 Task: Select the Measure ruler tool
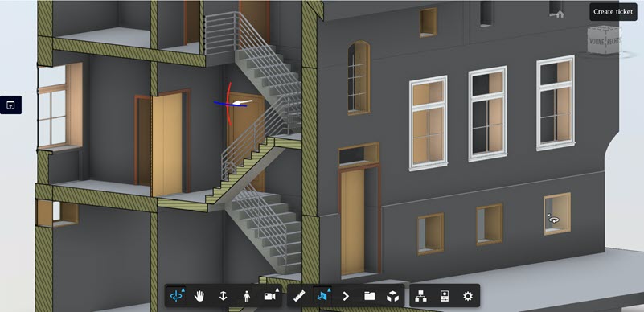(x=299, y=296)
